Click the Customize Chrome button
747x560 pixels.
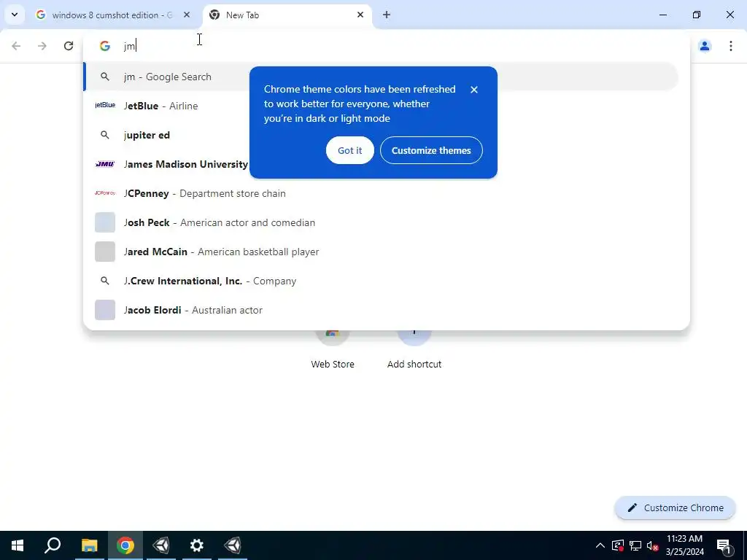(675, 507)
